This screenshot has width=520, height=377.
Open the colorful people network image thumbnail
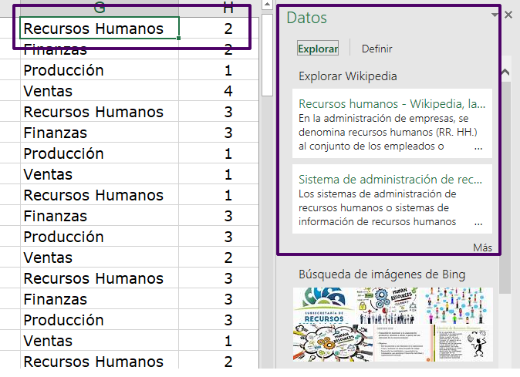coord(457,306)
